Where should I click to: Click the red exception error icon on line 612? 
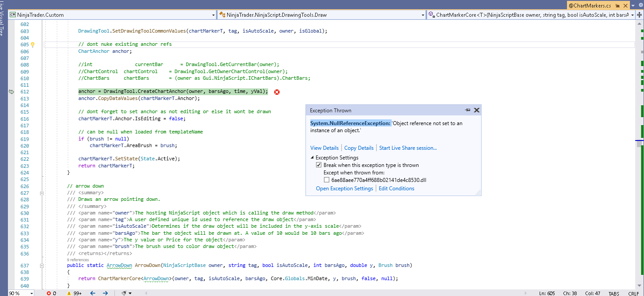[277, 92]
